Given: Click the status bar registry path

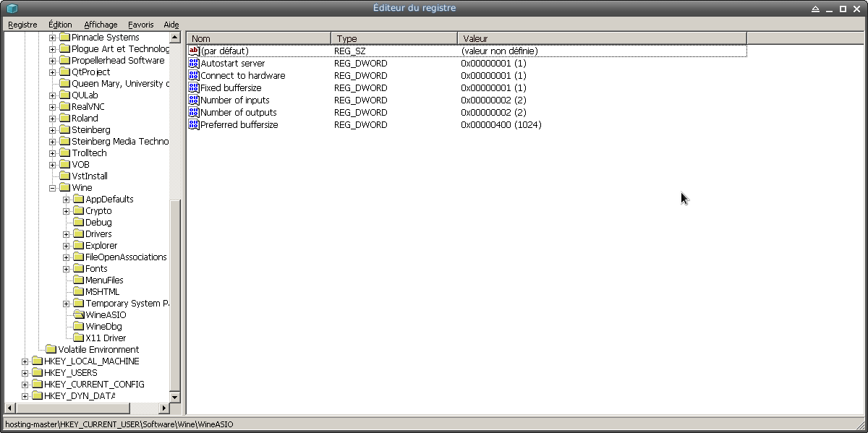Looking at the screenshot, I should click(x=119, y=424).
